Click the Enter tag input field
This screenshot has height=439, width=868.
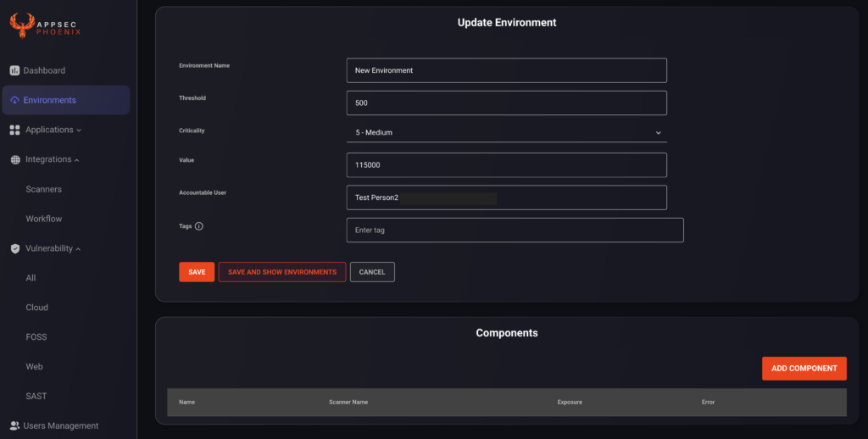(515, 230)
